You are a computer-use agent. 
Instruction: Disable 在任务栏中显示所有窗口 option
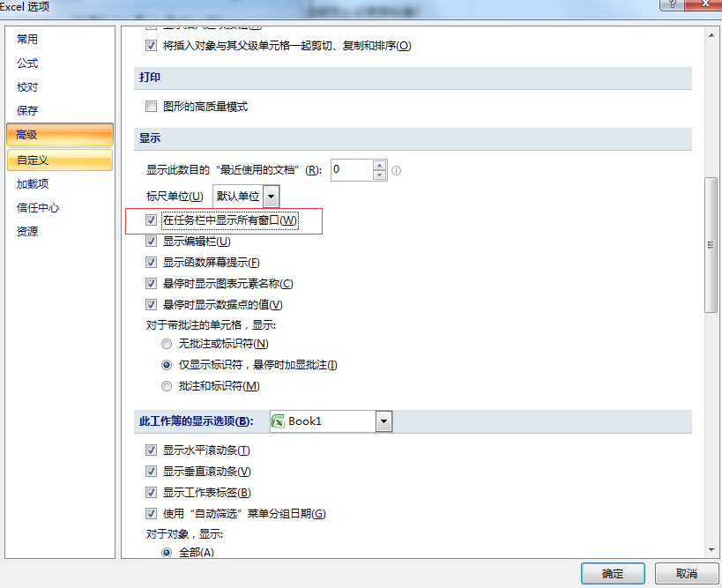pos(152,220)
